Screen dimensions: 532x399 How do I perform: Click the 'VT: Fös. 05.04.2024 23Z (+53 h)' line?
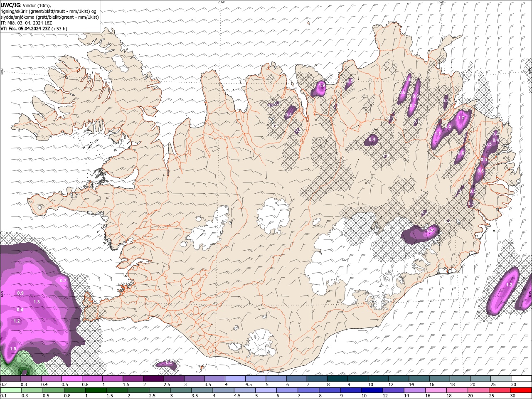[x=34, y=29]
